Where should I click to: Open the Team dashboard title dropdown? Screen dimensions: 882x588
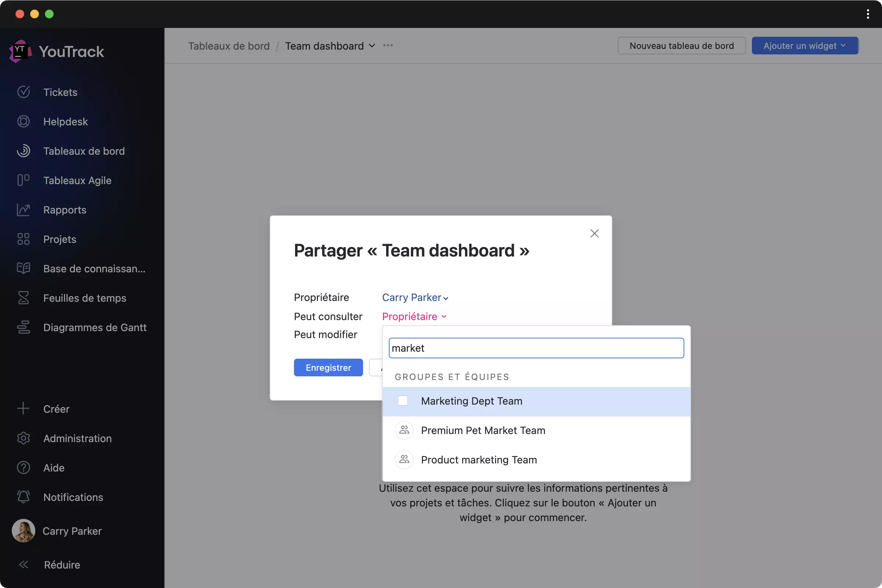[372, 45]
